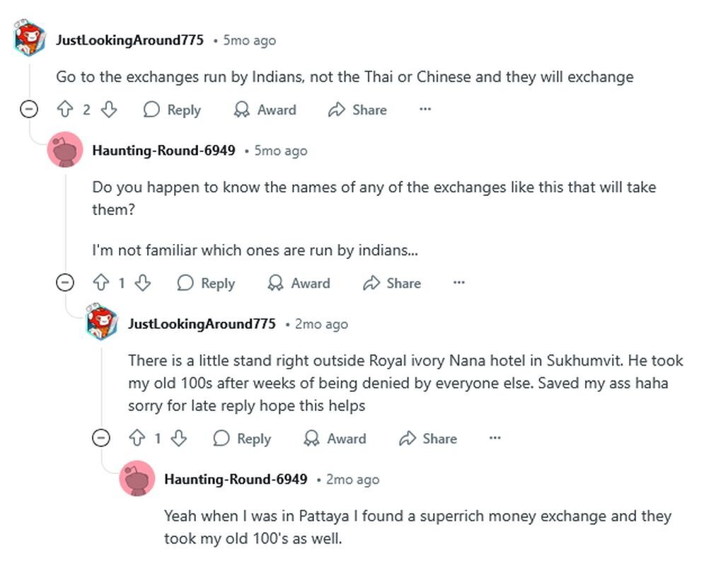Open more options on the exchange names comment
728x566 pixels.
(459, 283)
